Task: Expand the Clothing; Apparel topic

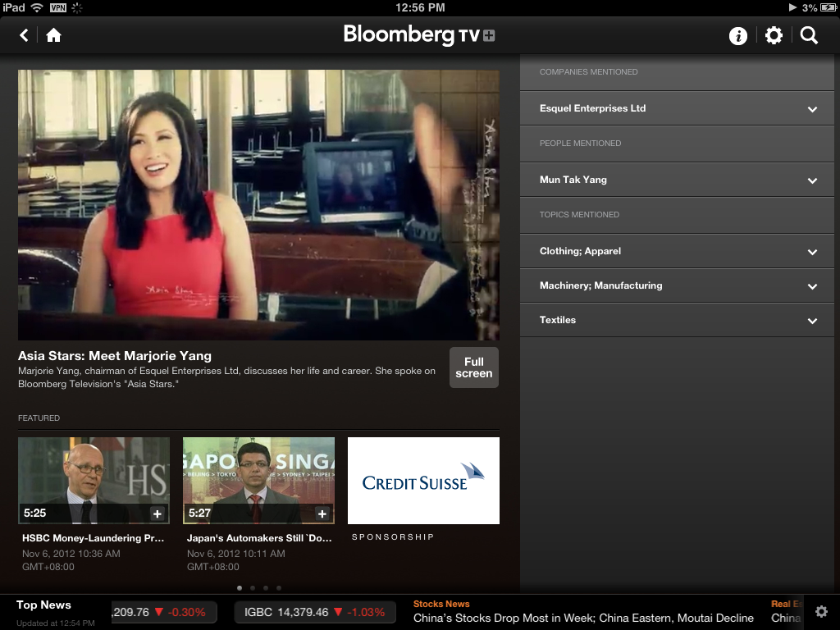Action: (676, 251)
